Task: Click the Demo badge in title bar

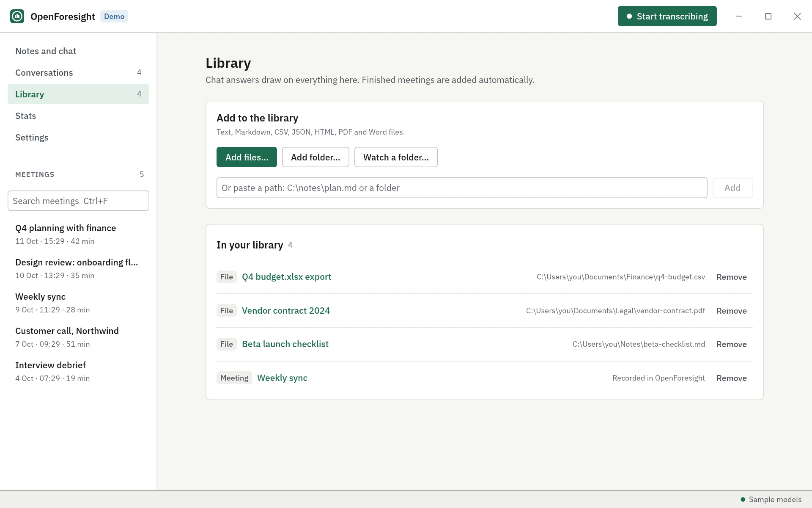Action: [114, 16]
